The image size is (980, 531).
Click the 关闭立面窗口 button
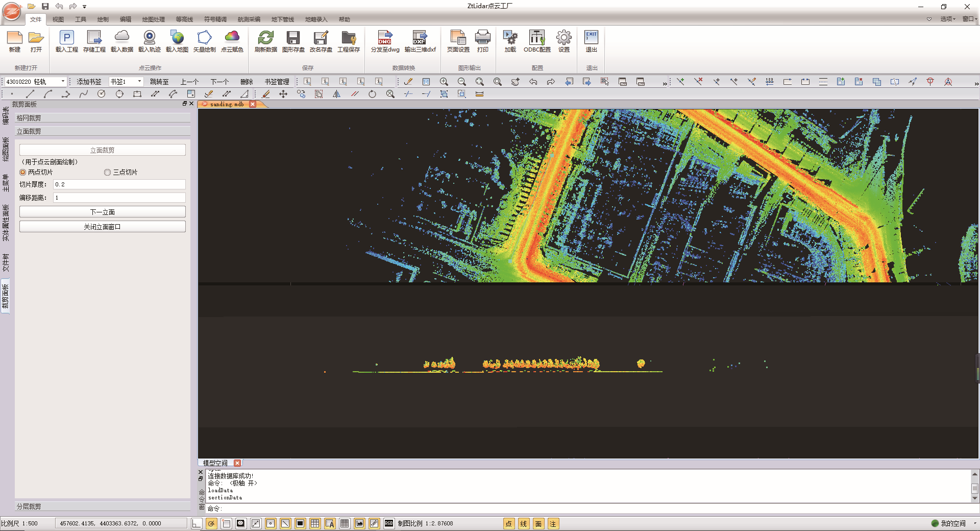point(103,227)
